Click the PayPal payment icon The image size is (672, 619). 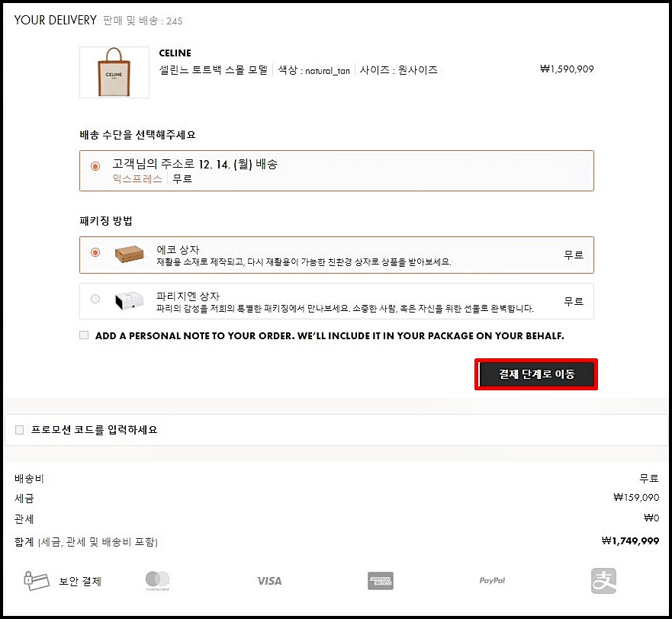pos(491,580)
